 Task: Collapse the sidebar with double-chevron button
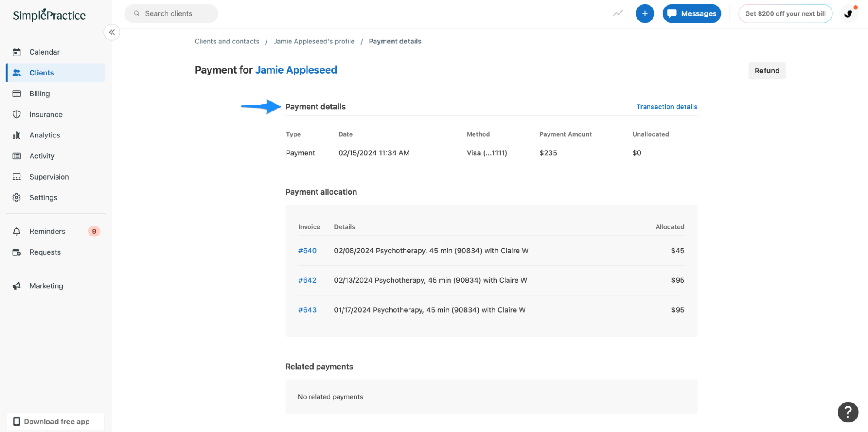pyautogui.click(x=112, y=32)
